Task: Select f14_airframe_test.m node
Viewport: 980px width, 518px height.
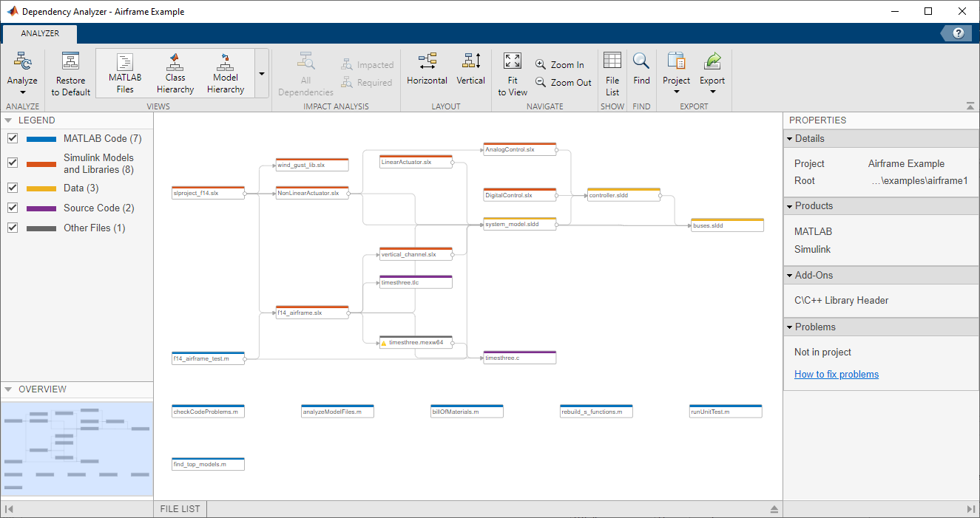Action: tap(208, 358)
